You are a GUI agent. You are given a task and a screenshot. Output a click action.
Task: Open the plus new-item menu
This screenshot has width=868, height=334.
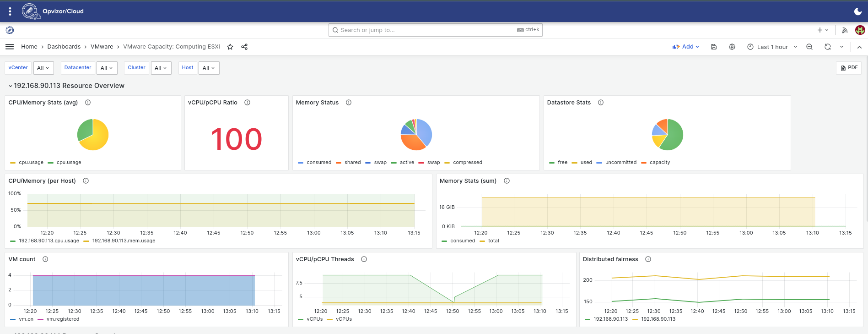point(823,30)
